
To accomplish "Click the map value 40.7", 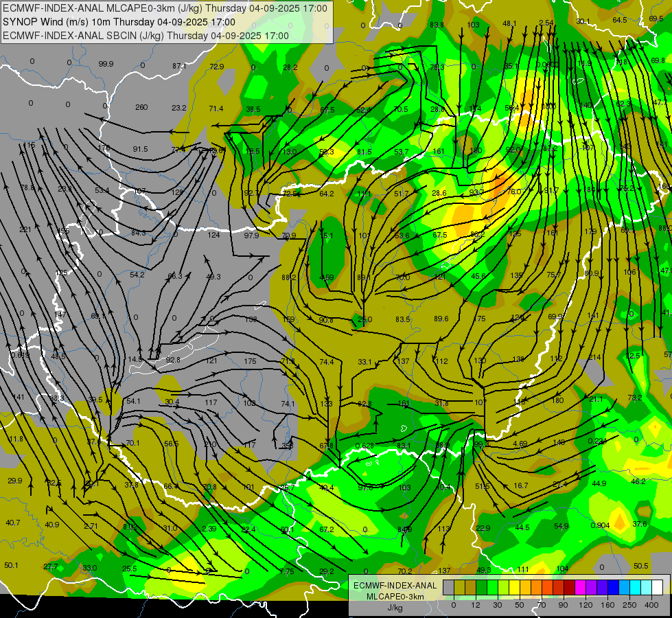I will [x=13, y=523].
